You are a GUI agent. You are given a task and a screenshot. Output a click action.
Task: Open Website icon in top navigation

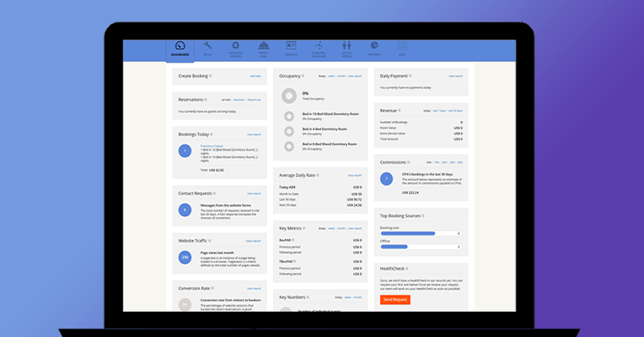click(291, 46)
